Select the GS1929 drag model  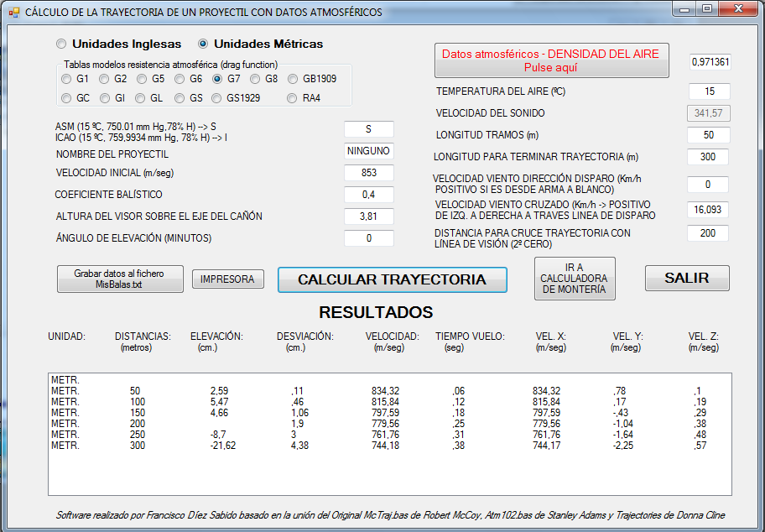click(217, 98)
